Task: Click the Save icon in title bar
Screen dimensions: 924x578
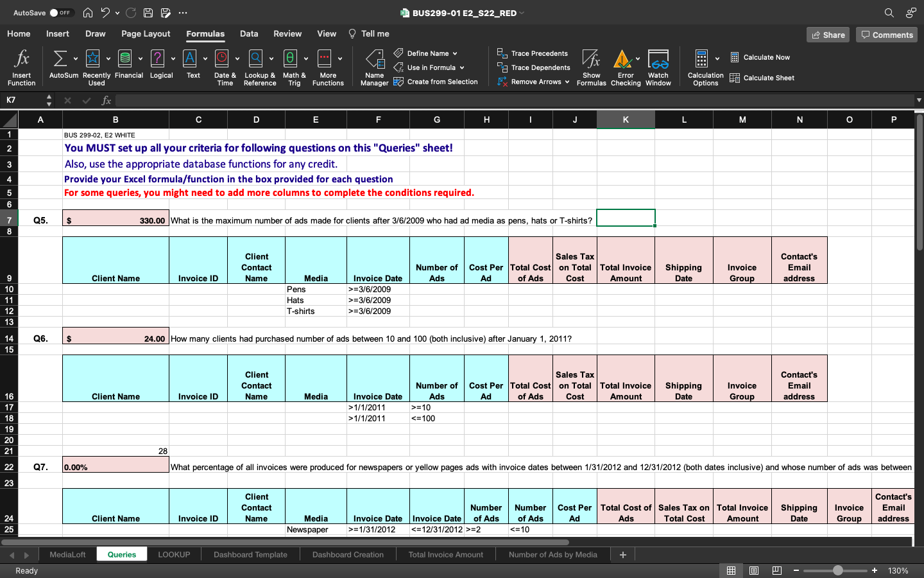Action: (148, 13)
